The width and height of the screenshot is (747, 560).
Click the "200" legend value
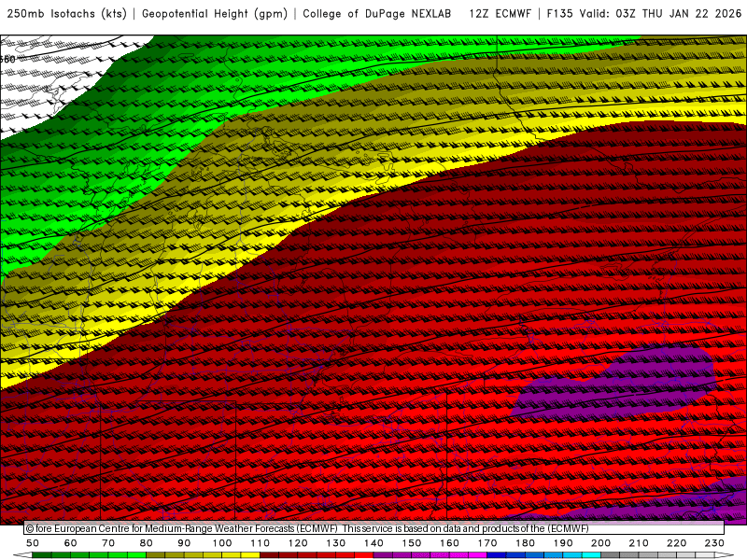click(x=600, y=543)
